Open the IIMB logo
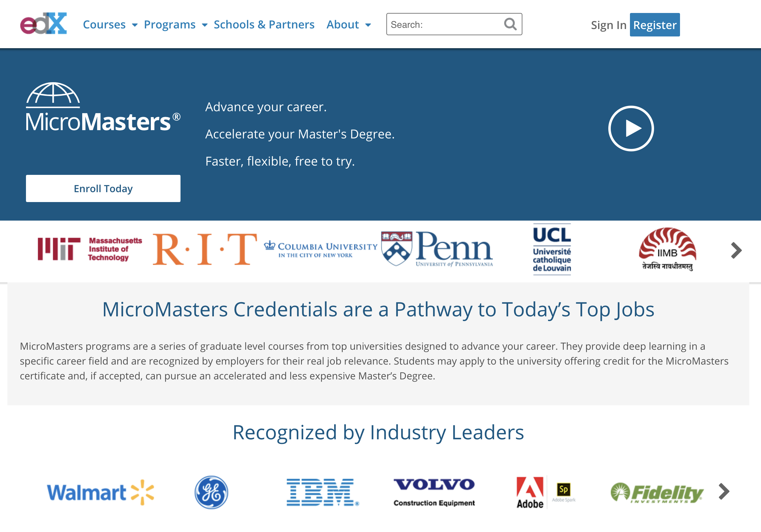This screenshot has width=761, height=532. [667, 249]
